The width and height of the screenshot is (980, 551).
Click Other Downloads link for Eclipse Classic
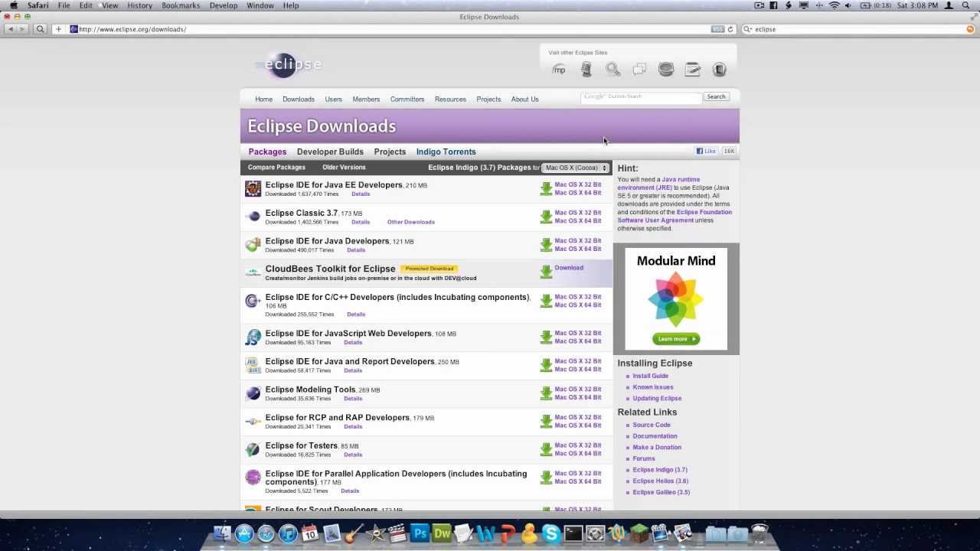411,222
